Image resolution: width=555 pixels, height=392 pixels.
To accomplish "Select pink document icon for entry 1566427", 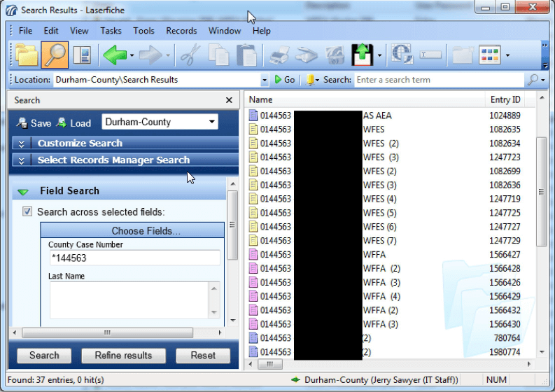I will [x=253, y=254].
